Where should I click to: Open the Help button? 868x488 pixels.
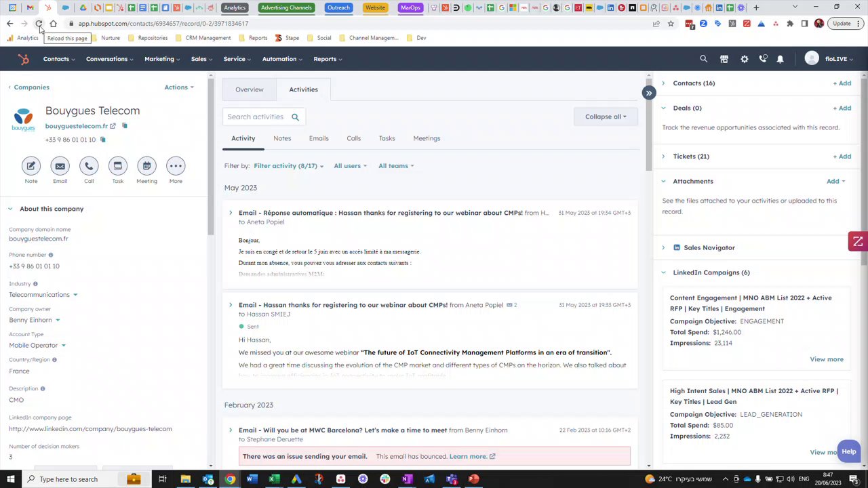tap(849, 451)
